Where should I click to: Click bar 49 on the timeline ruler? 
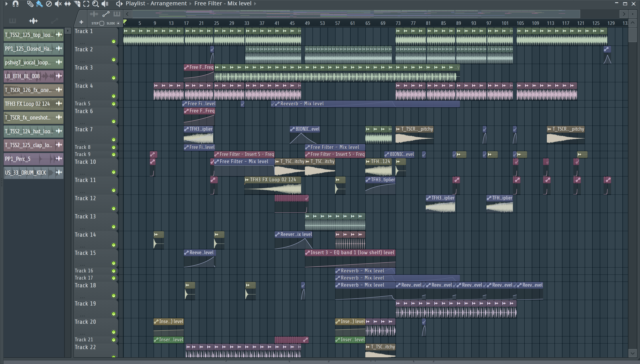(x=307, y=23)
